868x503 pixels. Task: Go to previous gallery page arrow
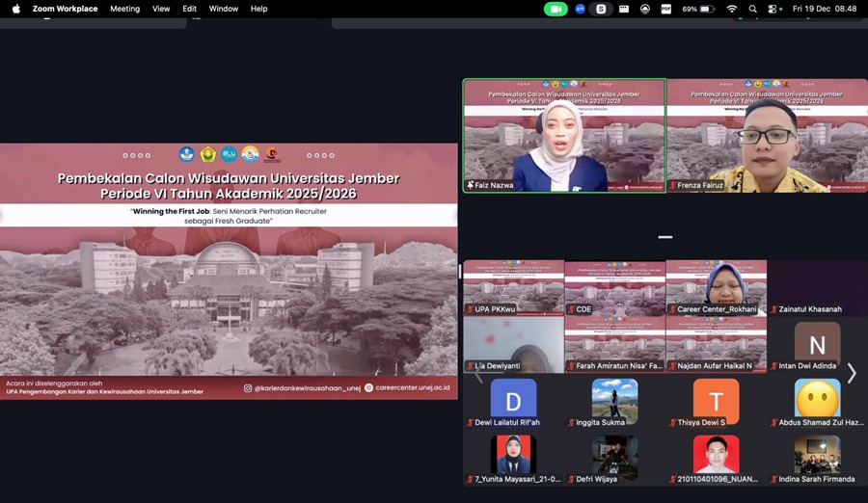click(x=477, y=373)
